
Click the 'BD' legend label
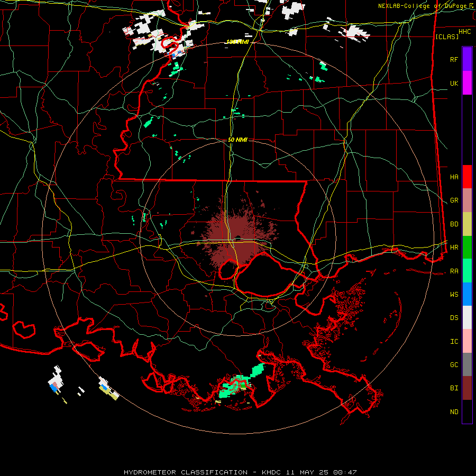[x=454, y=224]
